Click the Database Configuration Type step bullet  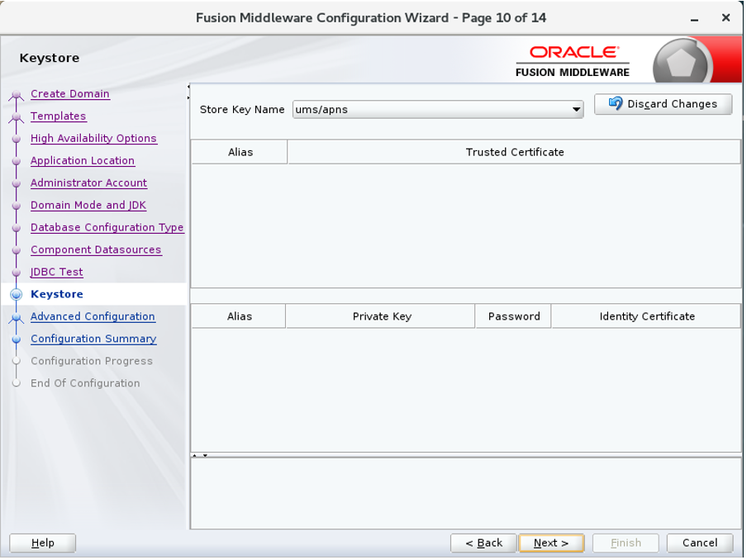(17, 228)
